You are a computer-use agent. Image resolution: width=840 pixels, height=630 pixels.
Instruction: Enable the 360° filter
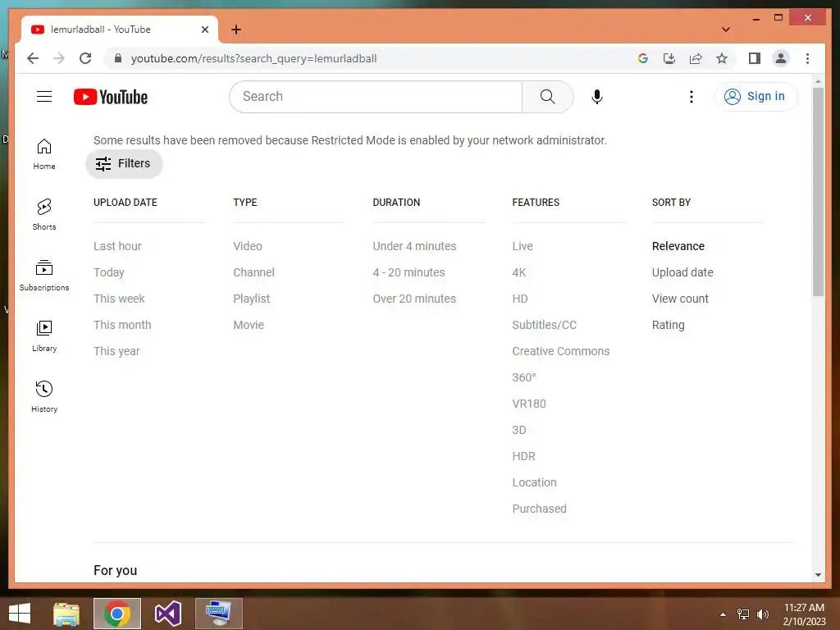click(x=524, y=377)
